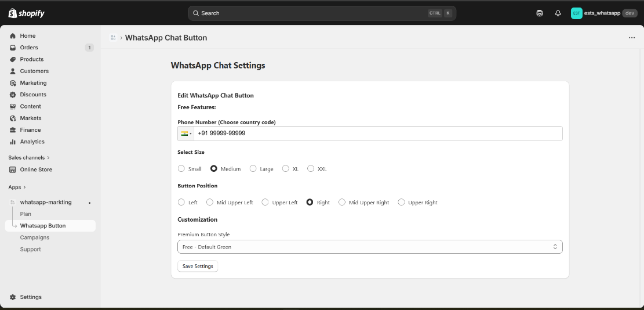Choose the Small size option
The image size is (644, 310).
(x=181, y=169)
